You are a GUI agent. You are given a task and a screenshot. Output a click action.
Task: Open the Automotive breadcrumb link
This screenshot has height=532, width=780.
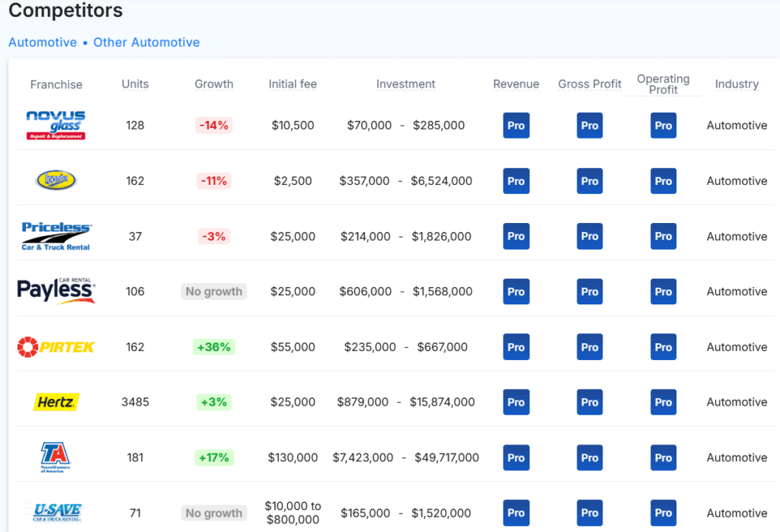point(43,43)
